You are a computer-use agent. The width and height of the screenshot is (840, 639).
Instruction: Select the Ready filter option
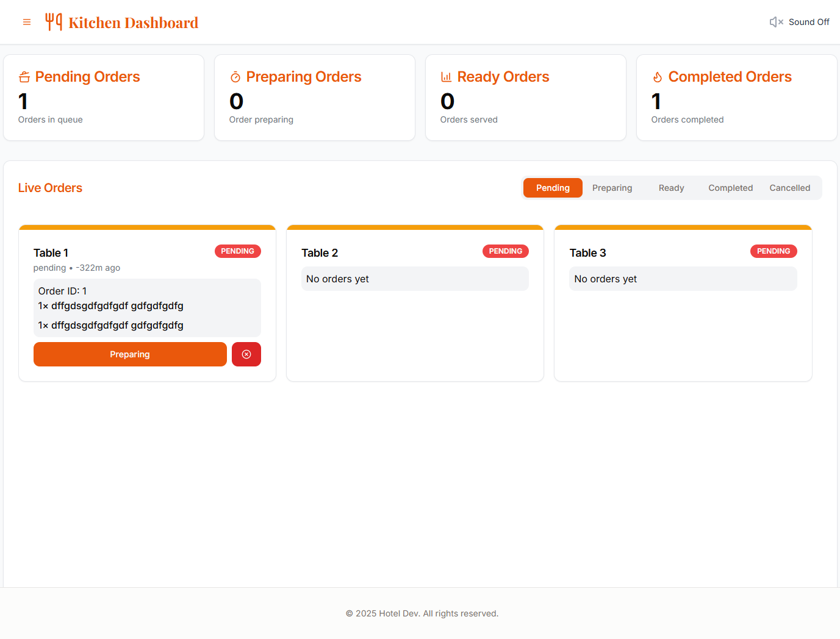(x=671, y=188)
